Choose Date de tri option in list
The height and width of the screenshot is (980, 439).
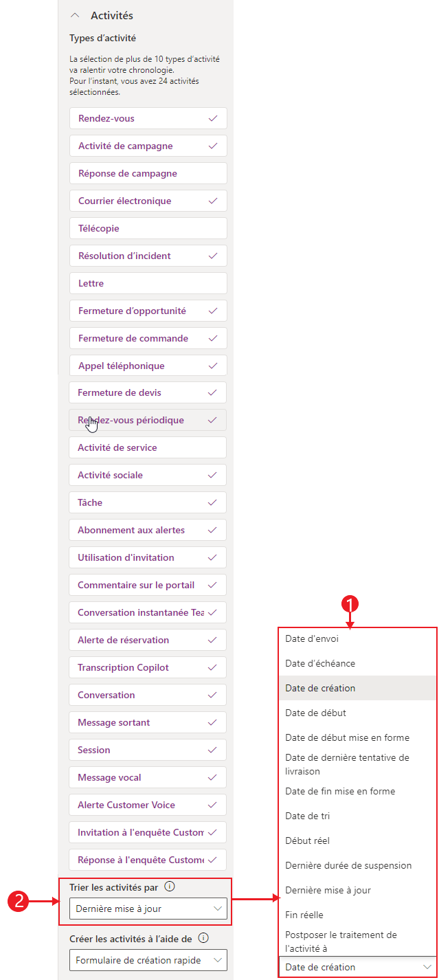(x=357, y=816)
